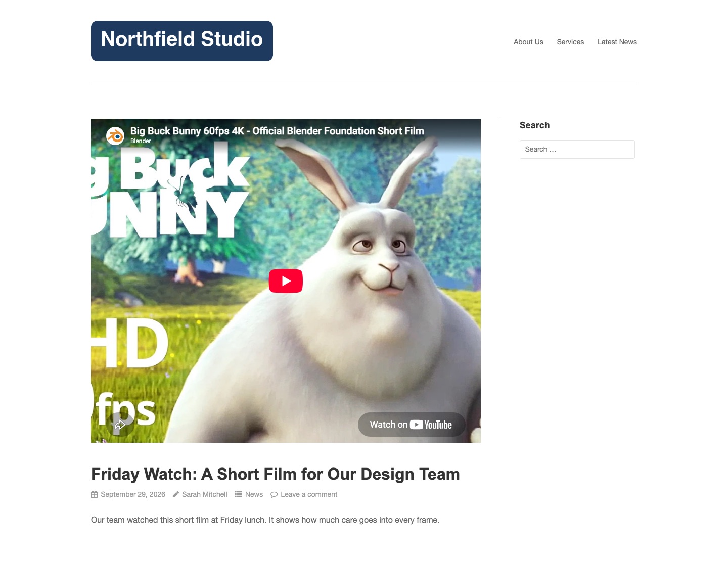Click the Blender channel logo icon
This screenshot has height=561, width=728.
coord(115,136)
